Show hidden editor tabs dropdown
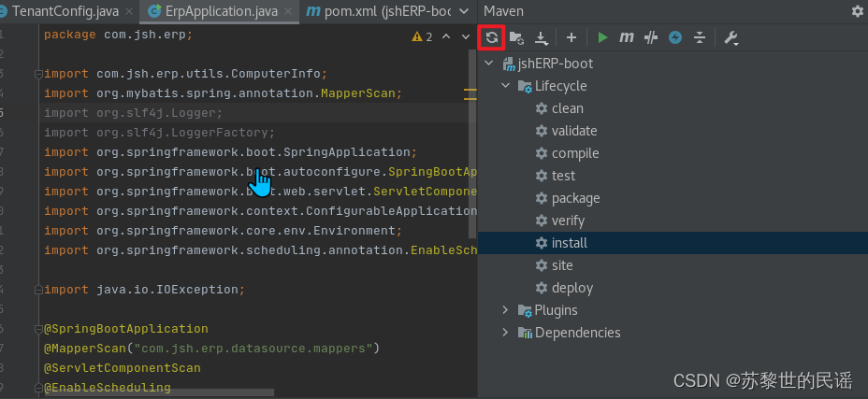This screenshot has height=399, width=868. [x=465, y=11]
